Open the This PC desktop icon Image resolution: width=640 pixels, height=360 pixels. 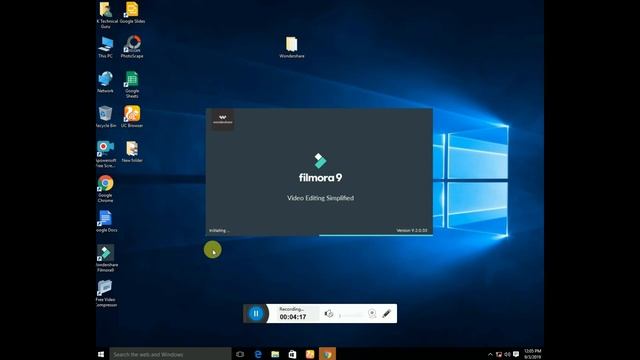click(105, 47)
